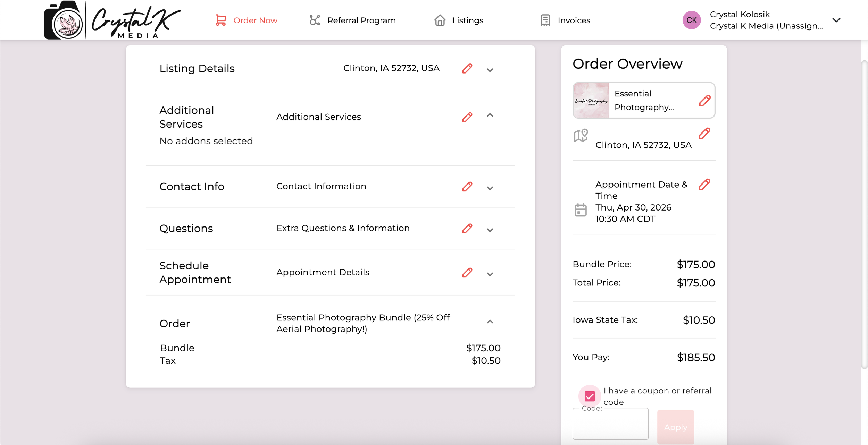Edit Additional Services with pencil icon
The height and width of the screenshot is (445, 868).
pyautogui.click(x=467, y=117)
